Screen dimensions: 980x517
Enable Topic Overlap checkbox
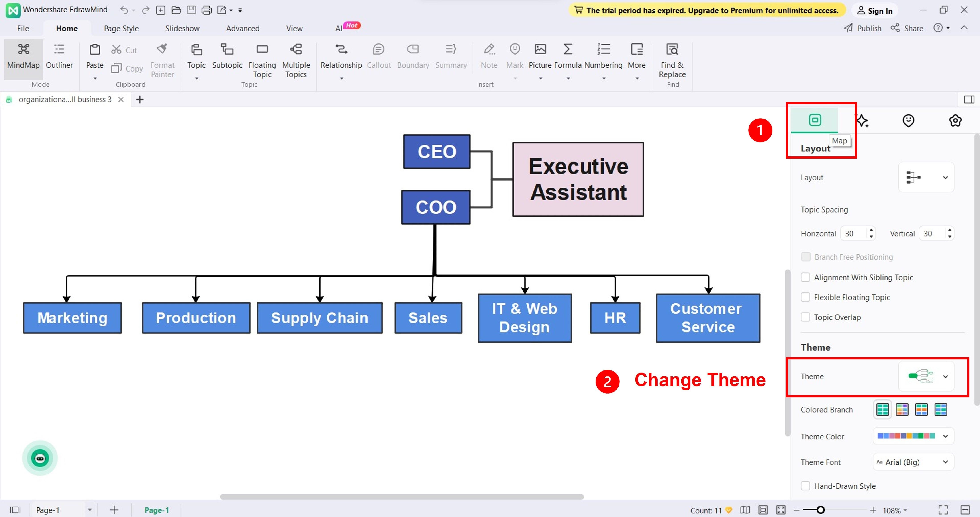(806, 317)
